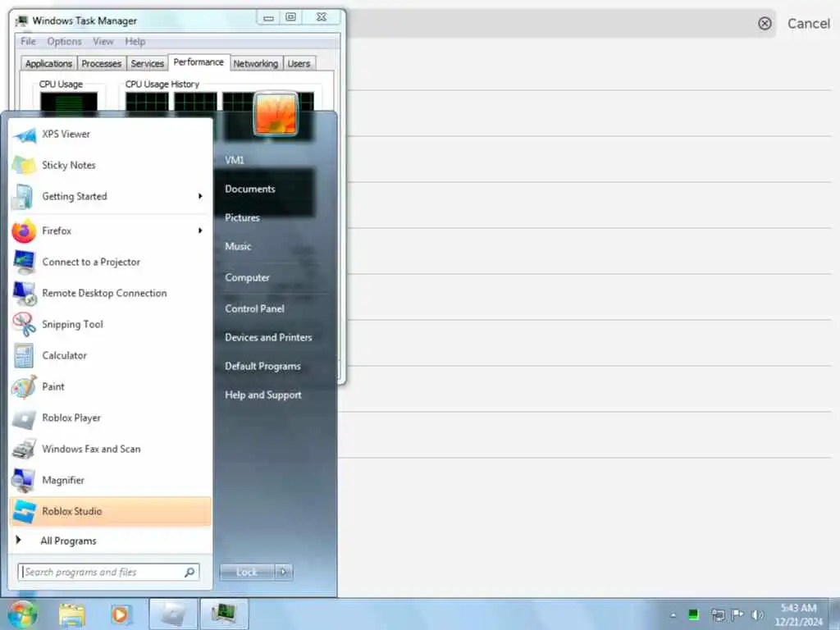Open Computer from Start menu
This screenshot has width=840, height=630.
point(247,277)
